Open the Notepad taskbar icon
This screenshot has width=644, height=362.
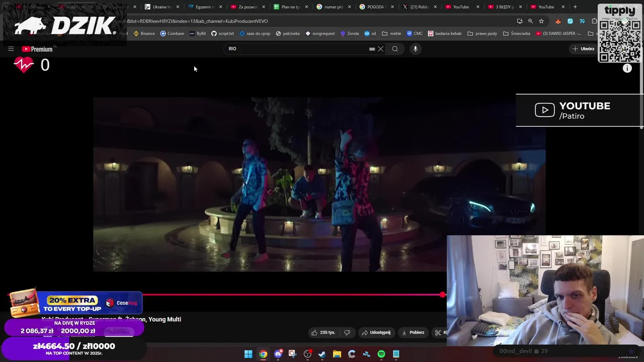[396, 354]
